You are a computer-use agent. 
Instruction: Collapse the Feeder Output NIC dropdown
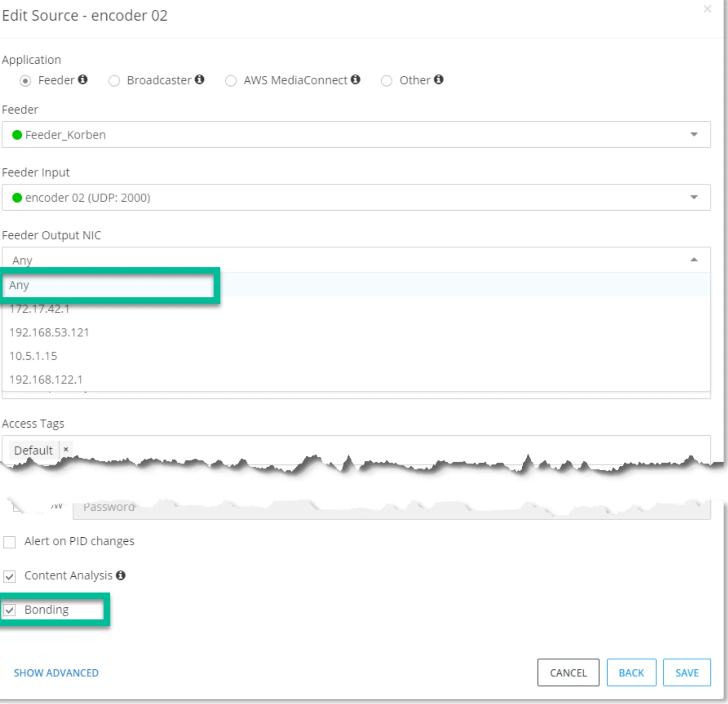(x=694, y=260)
